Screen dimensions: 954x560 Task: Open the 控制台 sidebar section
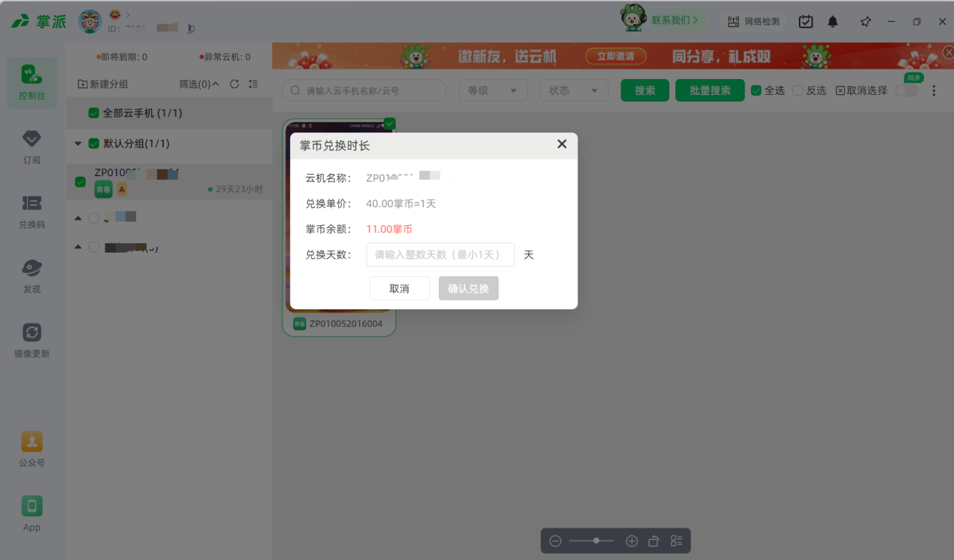coord(32,83)
